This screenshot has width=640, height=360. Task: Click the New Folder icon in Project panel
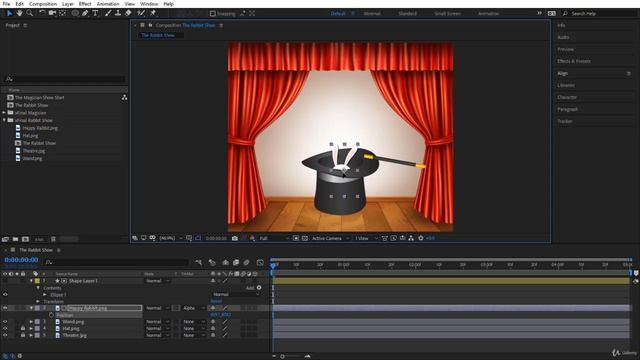click(15, 239)
